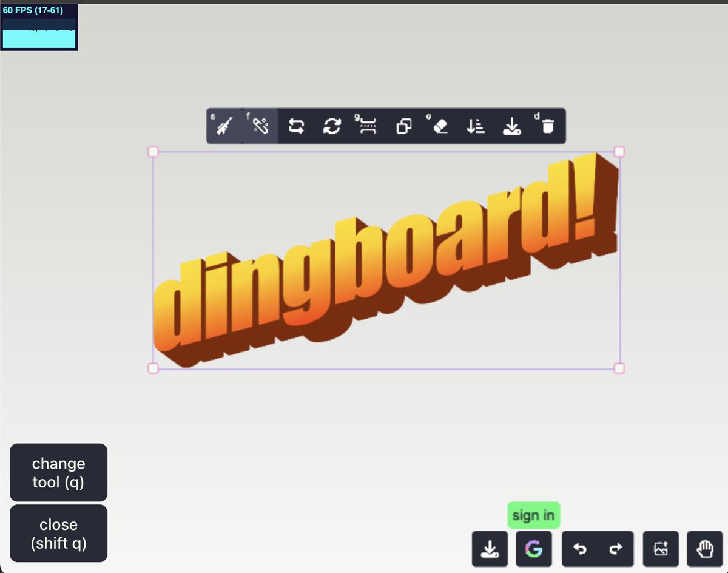Screen dimensions: 728x573
Task: Click the "change tool (q)" button
Action: coord(58,473)
